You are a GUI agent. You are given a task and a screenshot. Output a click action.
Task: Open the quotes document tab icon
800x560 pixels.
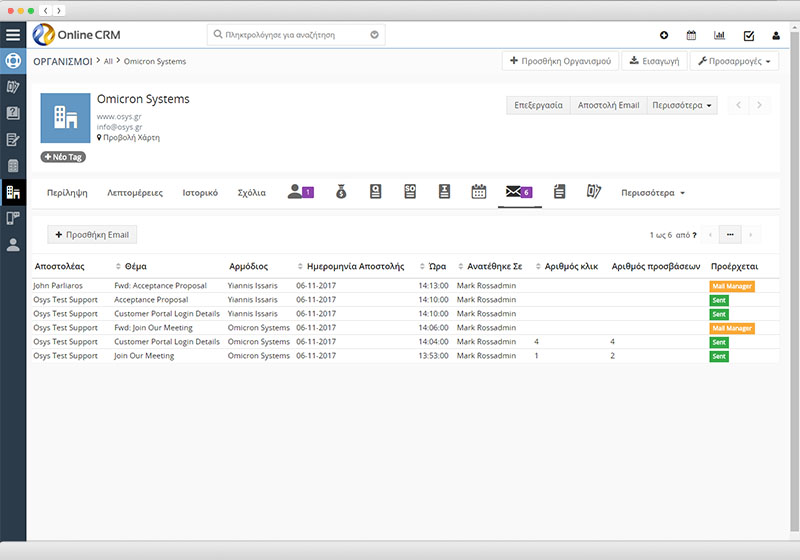pyautogui.click(x=376, y=192)
